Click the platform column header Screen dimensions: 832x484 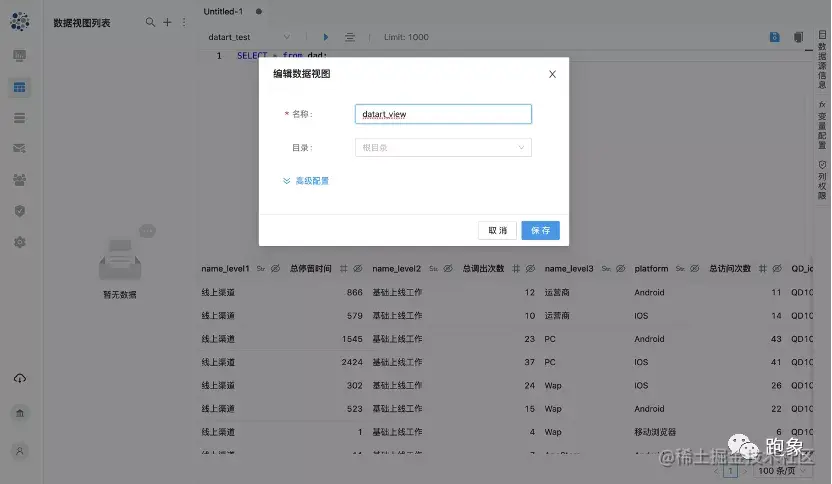pyautogui.click(x=651, y=269)
